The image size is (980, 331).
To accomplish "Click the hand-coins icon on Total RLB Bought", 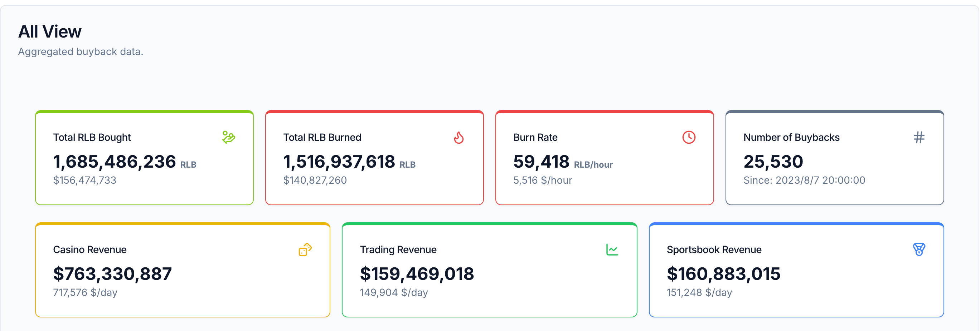I will [x=229, y=137].
